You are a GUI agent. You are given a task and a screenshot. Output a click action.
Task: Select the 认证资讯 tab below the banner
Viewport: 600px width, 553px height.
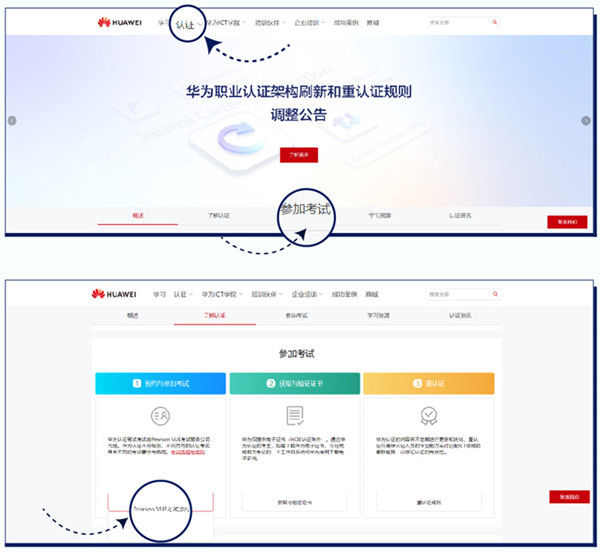(460, 215)
